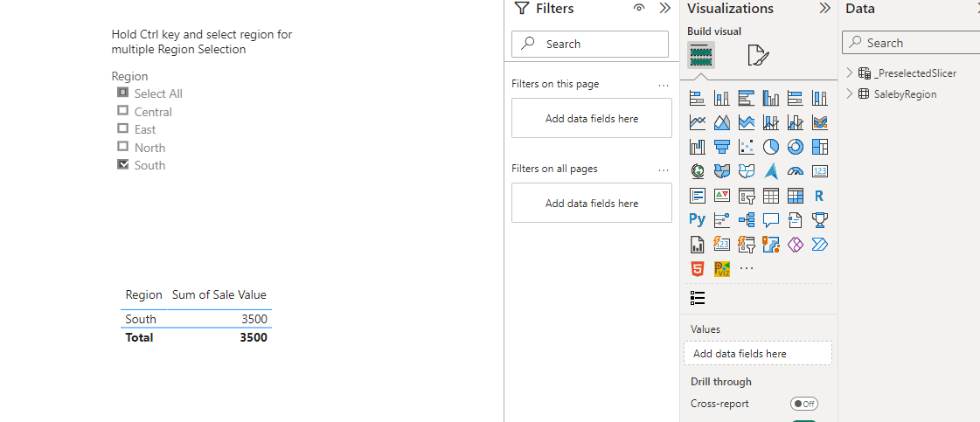Viewport: 980px width, 422px height.
Task: Click the Values Add data fields well
Action: click(758, 353)
